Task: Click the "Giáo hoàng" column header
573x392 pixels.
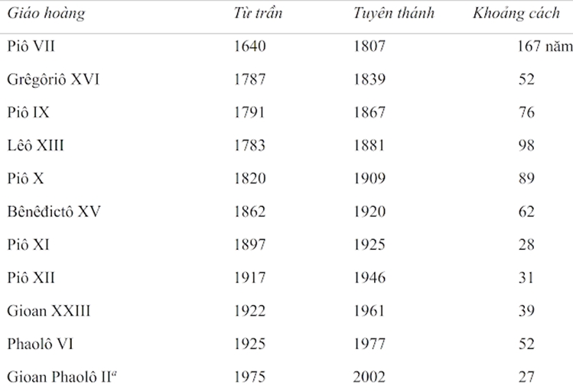Action: tap(44, 14)
